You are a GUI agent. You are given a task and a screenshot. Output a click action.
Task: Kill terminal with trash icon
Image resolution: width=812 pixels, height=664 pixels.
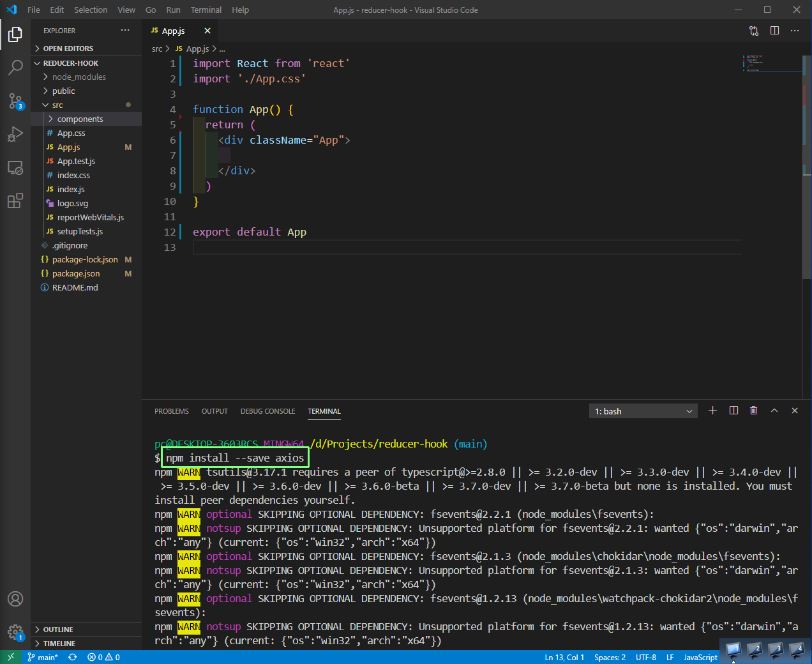click(x=754, y=411)
